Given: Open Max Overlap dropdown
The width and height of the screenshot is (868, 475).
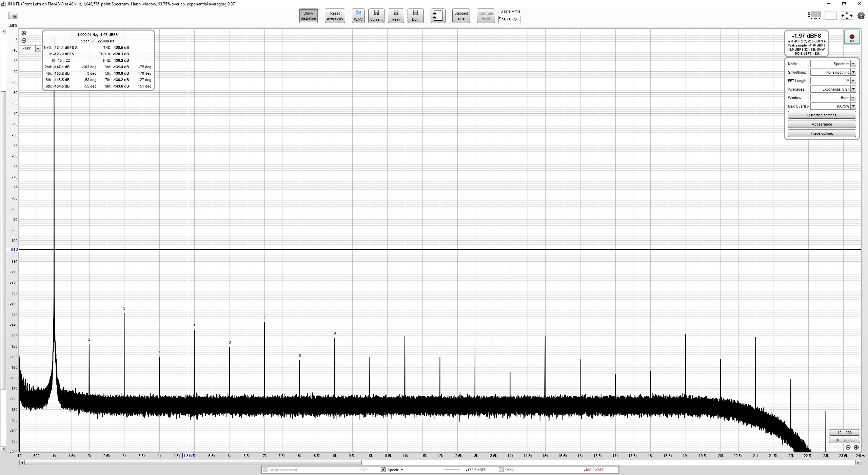Looking at the screenshot, I should point(833,106).
